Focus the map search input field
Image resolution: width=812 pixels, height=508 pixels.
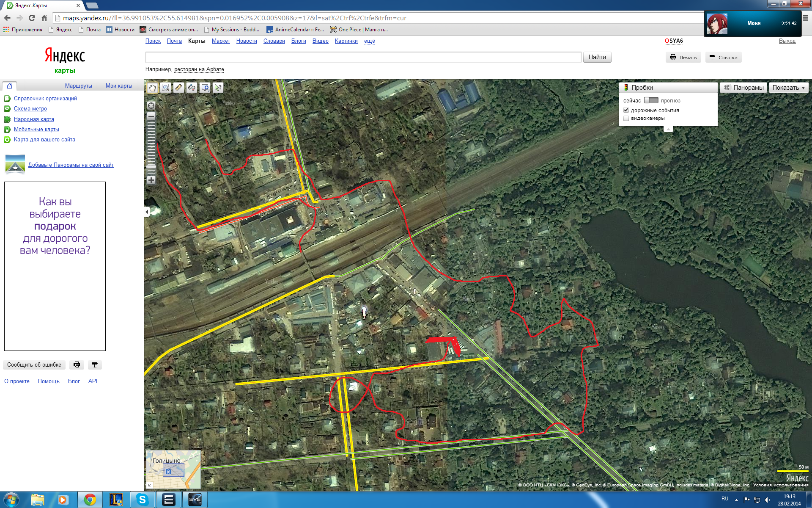[x=363, y=57]
